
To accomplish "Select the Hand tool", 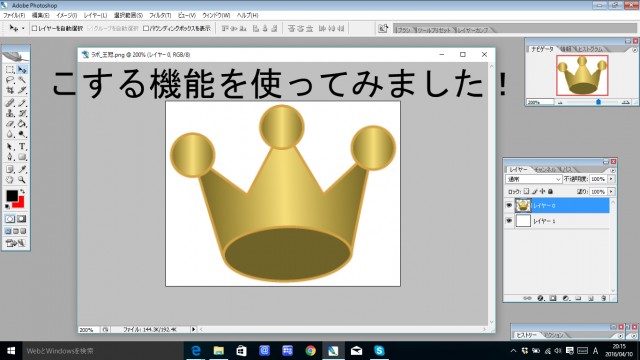I will [x=10, y=180].
